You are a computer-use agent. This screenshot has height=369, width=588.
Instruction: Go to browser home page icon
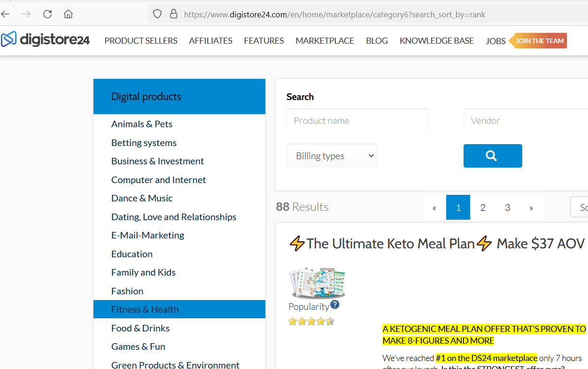click(68, 14)
